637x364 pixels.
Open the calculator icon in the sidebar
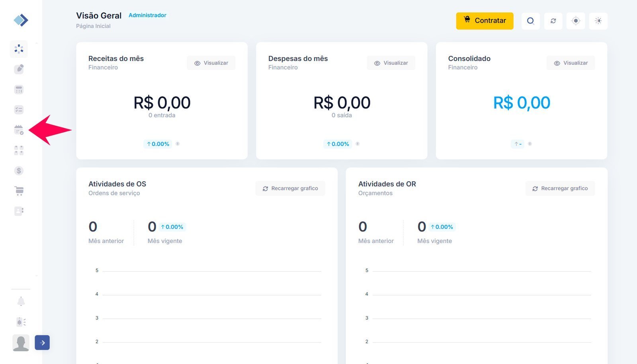click(19, 90)
